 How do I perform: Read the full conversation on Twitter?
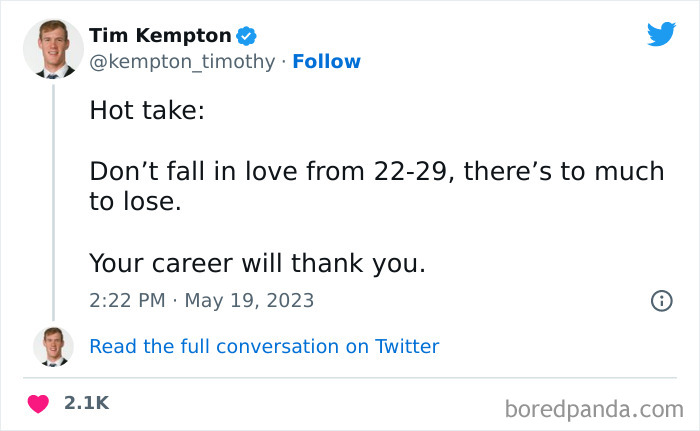(264, 347)
